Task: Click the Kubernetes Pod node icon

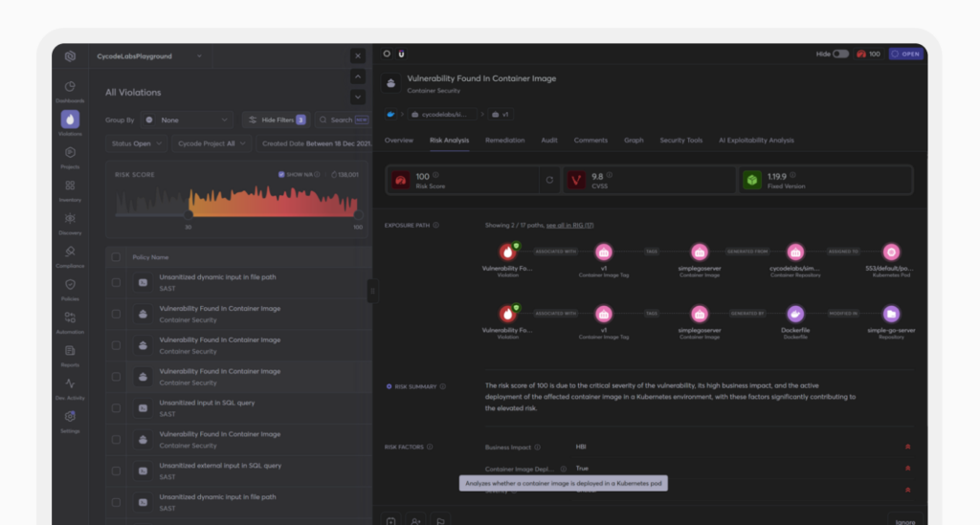Action: click(891, 252)
